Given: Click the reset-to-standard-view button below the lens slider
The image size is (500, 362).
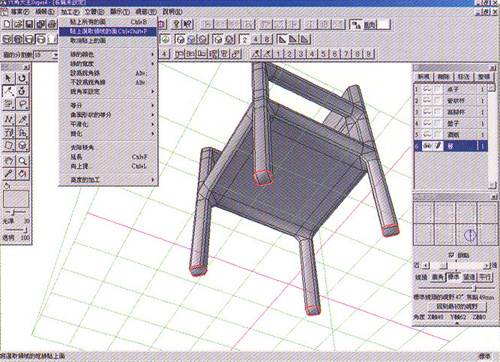Looking at the screenshot, I should 457,306.
